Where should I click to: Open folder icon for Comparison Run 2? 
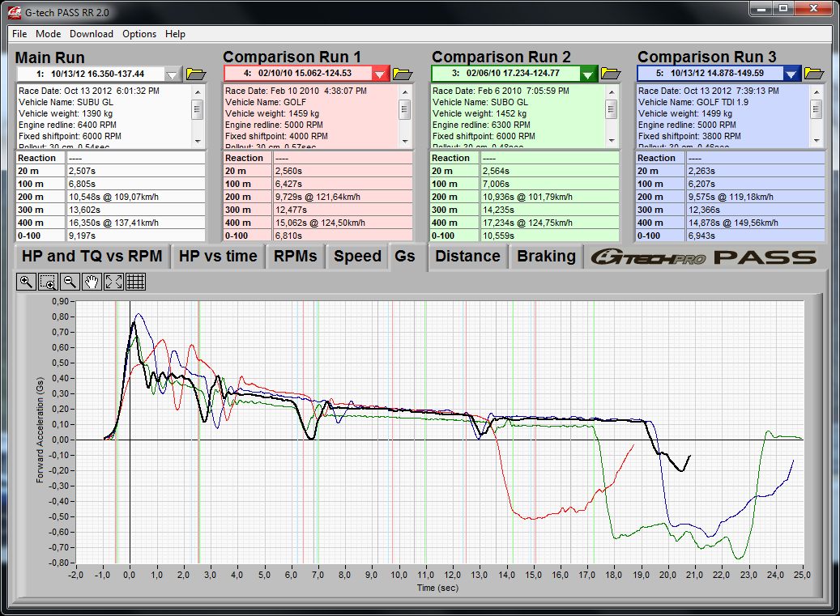[610, 74]
